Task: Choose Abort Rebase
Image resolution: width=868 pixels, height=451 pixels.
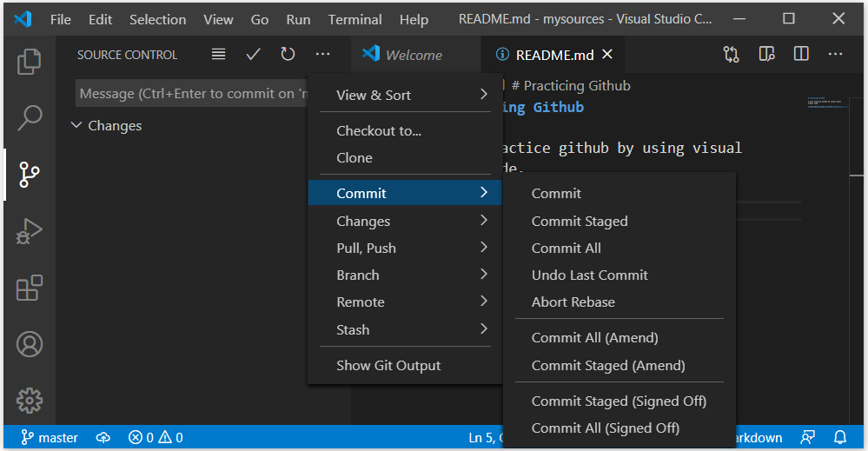Action: point(620,302)
